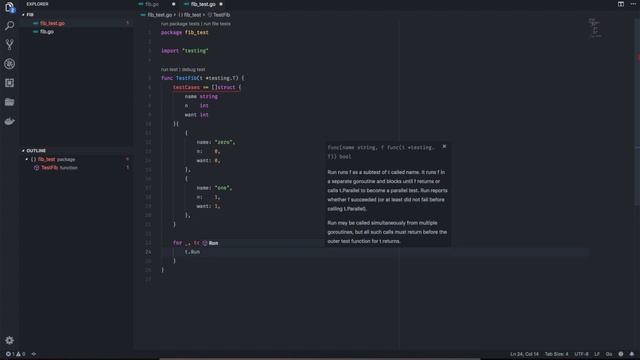Image resolution: width=640 pixels, height=360 pixels.
Task: Open the Debug view in the activity bar
Action: tap(9, 64)
